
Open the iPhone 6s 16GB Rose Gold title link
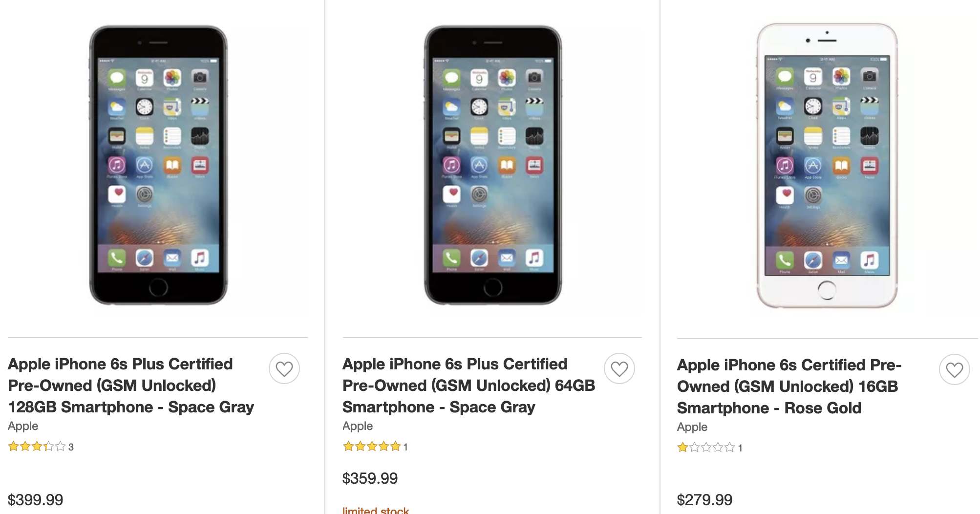788,386
